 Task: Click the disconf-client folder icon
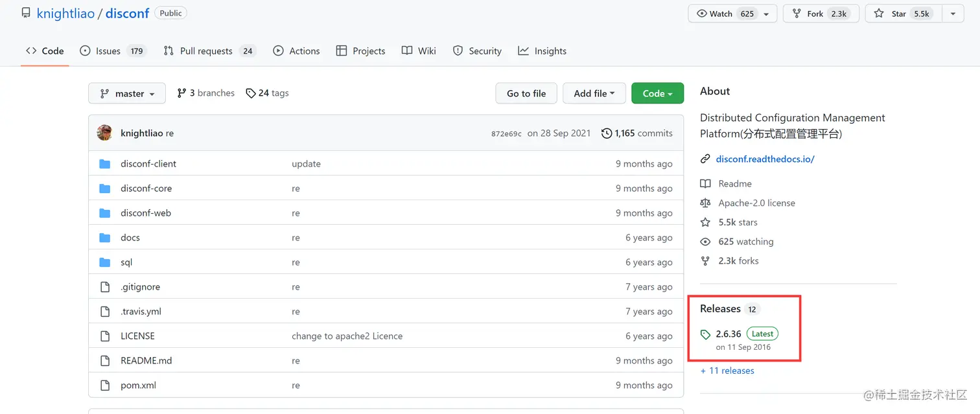pyautogui.click(x=105, y=164)
